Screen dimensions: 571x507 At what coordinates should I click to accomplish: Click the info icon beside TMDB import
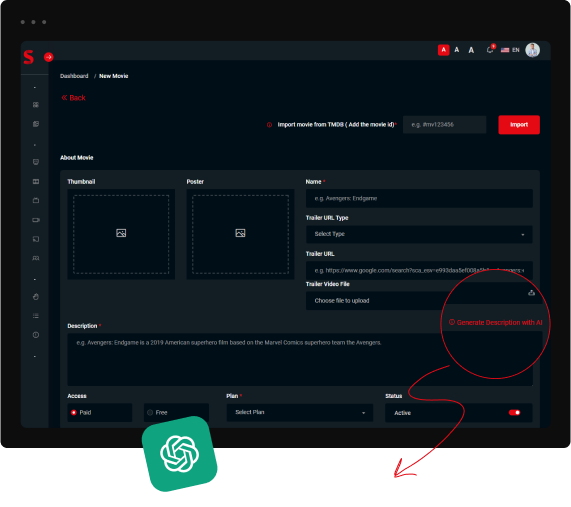(269, 125)
